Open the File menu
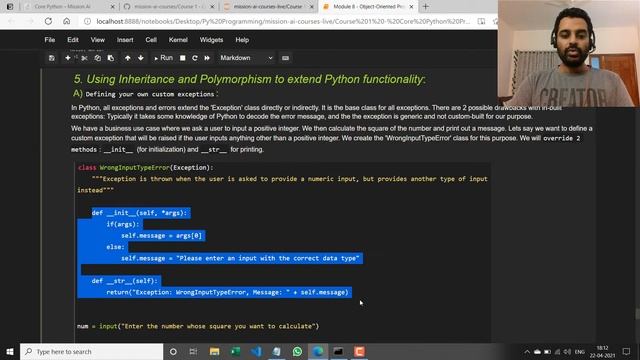 [50, 40]
